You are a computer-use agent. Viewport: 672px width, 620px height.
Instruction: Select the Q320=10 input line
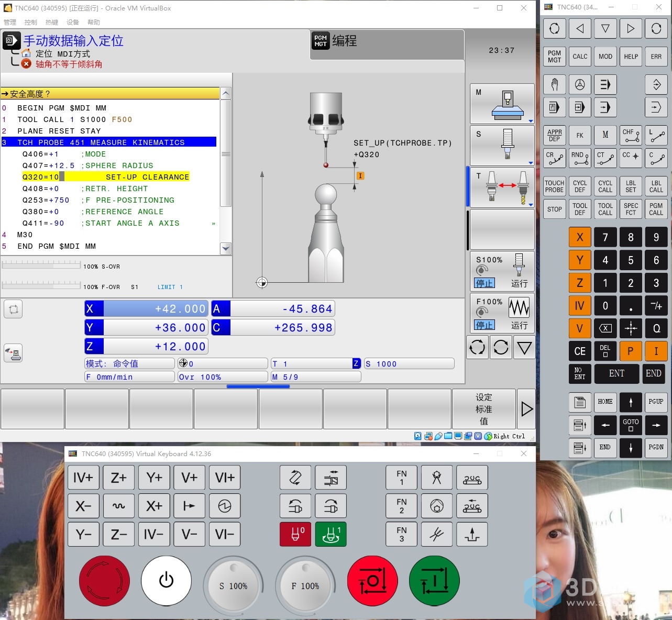(x=106, y=177)
